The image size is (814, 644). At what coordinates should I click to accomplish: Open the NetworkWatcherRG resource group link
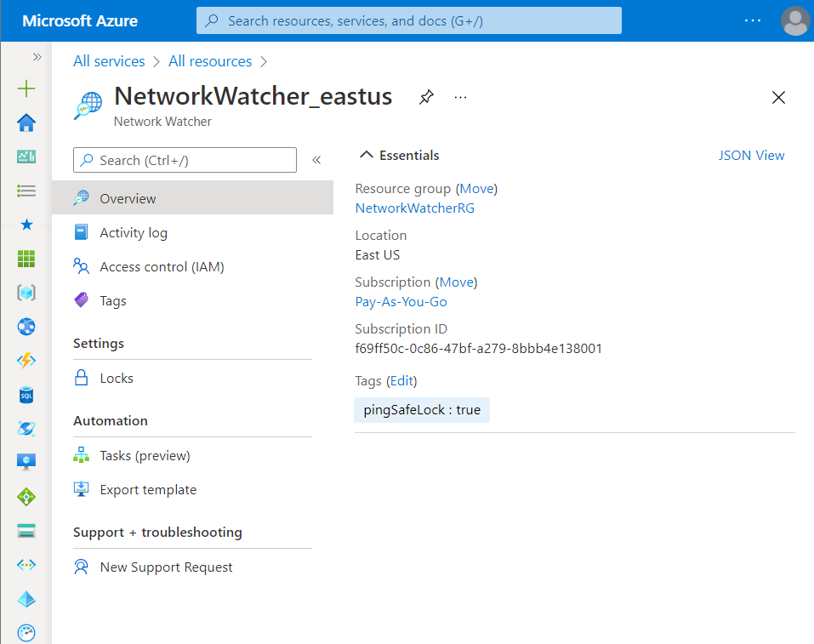click(x=415, y=208)
